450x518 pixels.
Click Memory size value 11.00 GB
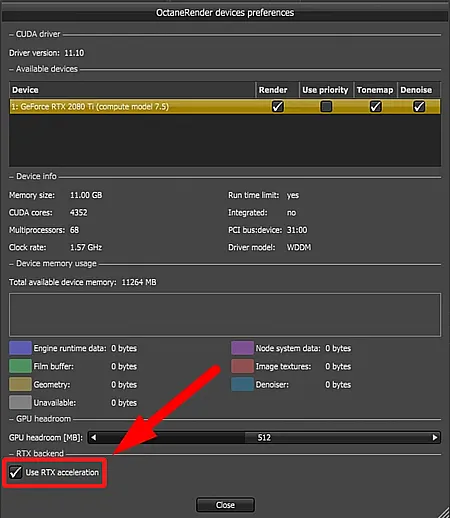[86, 195]
